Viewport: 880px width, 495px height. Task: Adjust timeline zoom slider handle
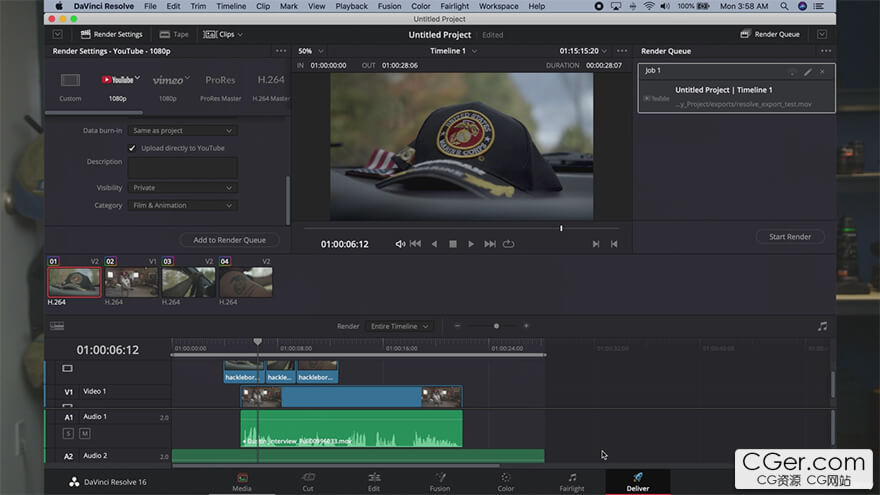click(496, 326)
